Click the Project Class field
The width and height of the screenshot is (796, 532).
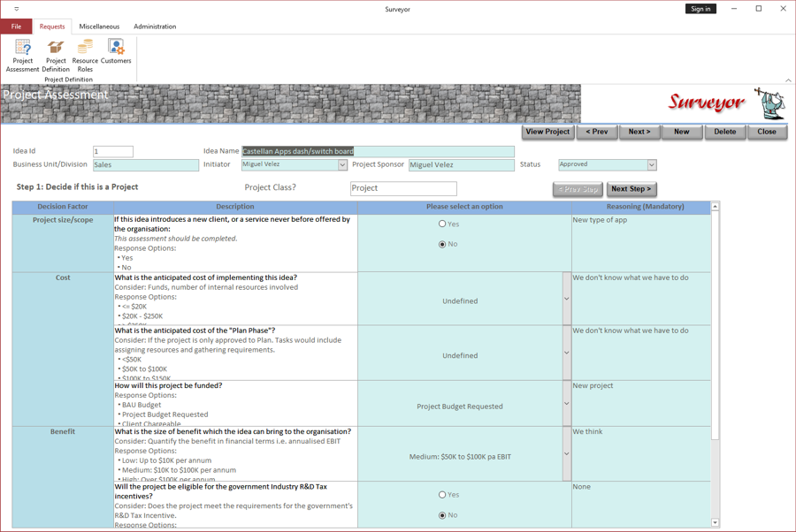click(x=403, y=188)
